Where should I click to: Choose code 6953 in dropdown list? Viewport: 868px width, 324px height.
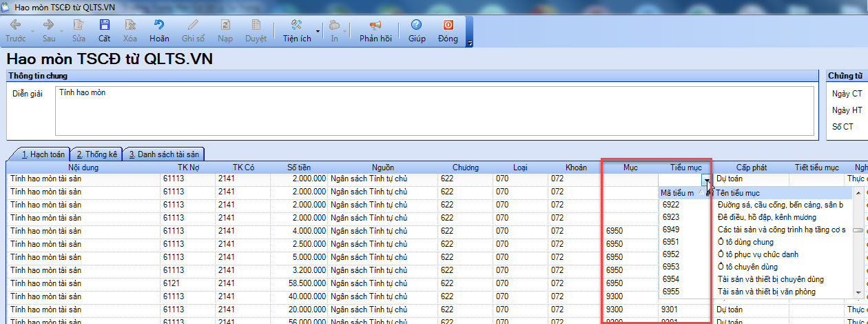671,267
